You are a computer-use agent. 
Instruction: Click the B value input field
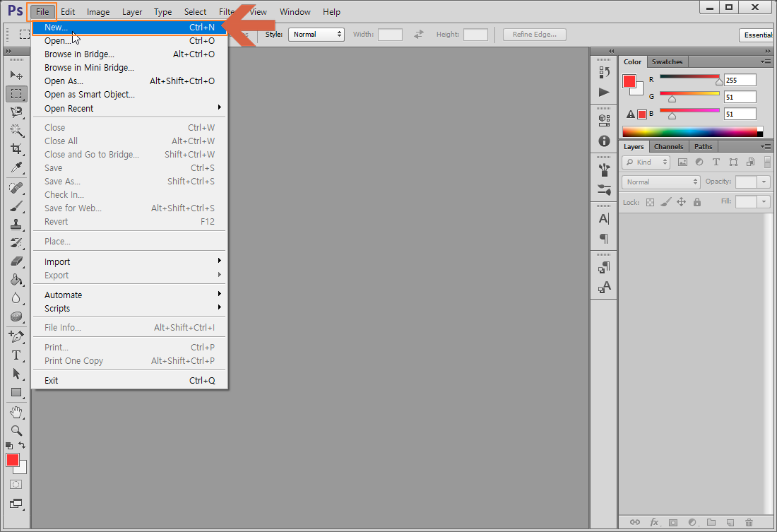(740, 114)
